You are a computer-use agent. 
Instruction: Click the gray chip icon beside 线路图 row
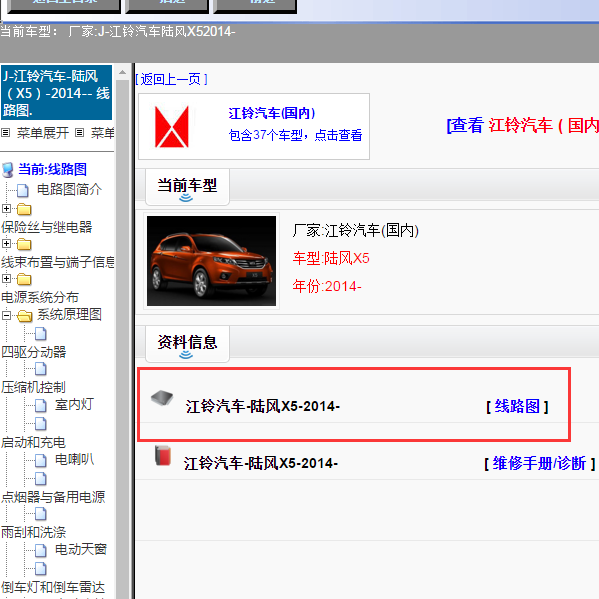[162, 398]
